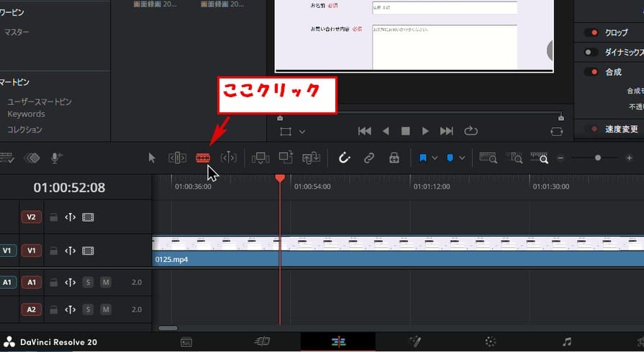The height and width of the screenshot is (352, 644).
Task: Toggle the 合成 (Composite) switch
Action: (591, 72)
